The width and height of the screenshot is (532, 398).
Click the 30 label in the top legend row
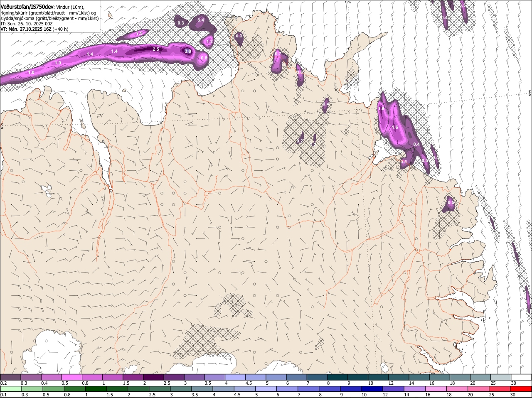pos(514,383)
